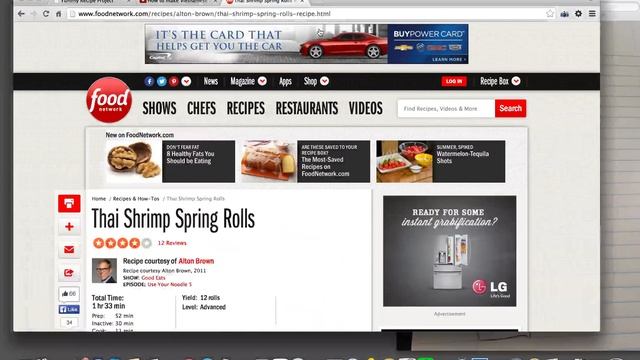This screenshot has width=640, height=360.
Task: Click the browser address bar URL
Action: pos(204,14)
